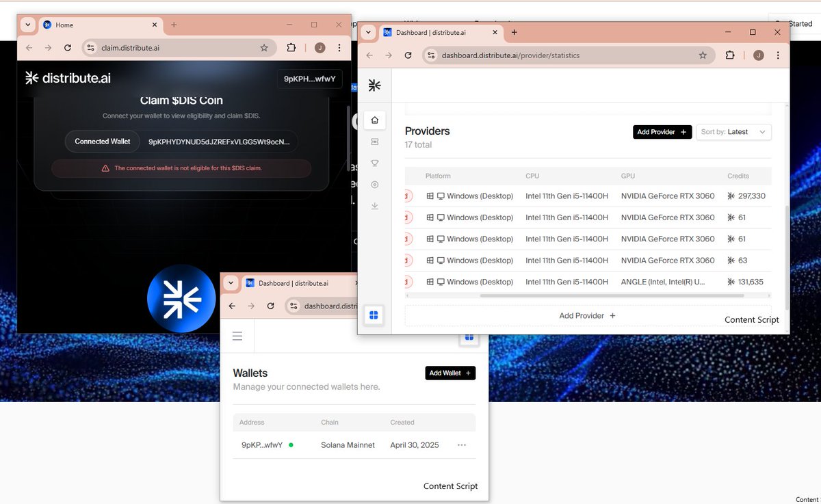Click ANGLE (Intel, Intel(R) GPU cell
Viewport: 821px width, 504px height.
[x=663, y=282]
